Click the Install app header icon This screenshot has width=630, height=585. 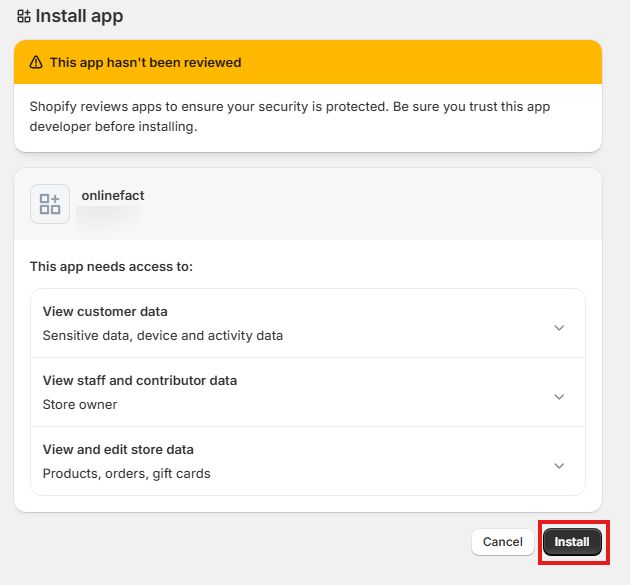point(24,16)
